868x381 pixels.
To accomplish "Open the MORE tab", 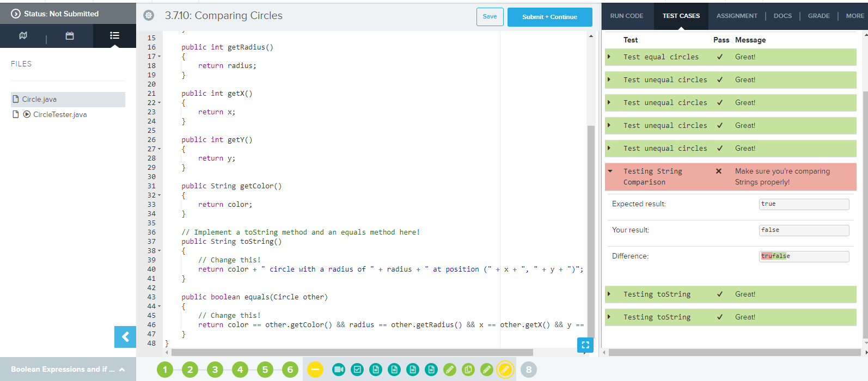I will pos(855,16).
